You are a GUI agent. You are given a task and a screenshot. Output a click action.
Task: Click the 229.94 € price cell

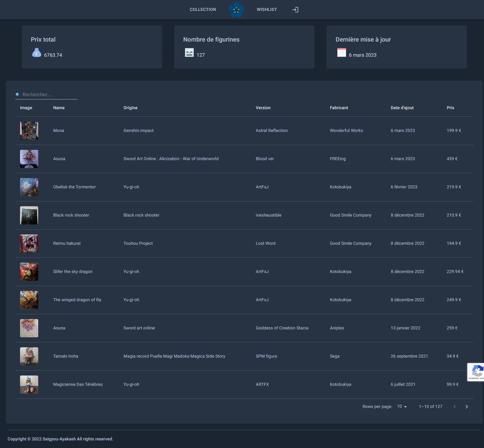[455, 272]
